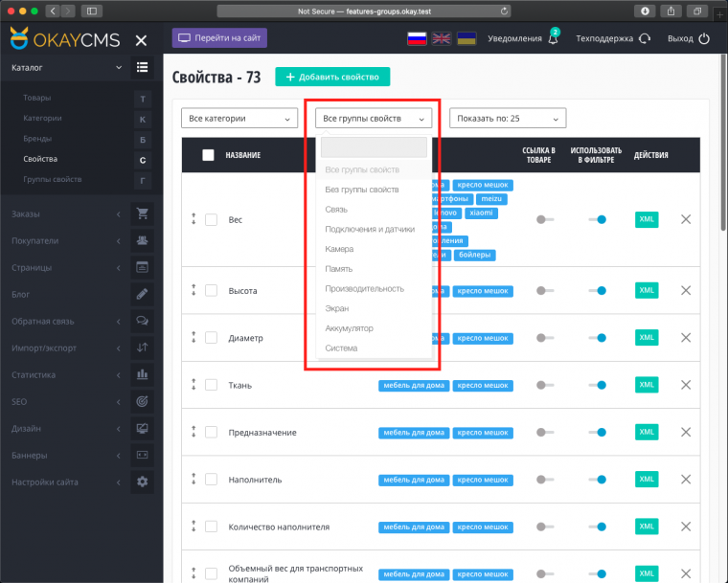The height and width of the screenshot is (583, 728).
Task: Toggle the filter switch for Вес
Action: (596, 219)
